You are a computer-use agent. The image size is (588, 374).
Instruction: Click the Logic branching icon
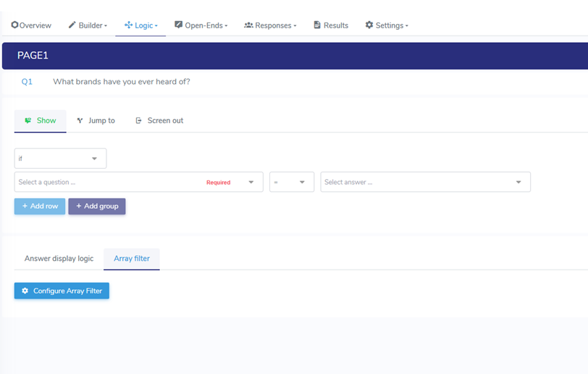point(128,25)
